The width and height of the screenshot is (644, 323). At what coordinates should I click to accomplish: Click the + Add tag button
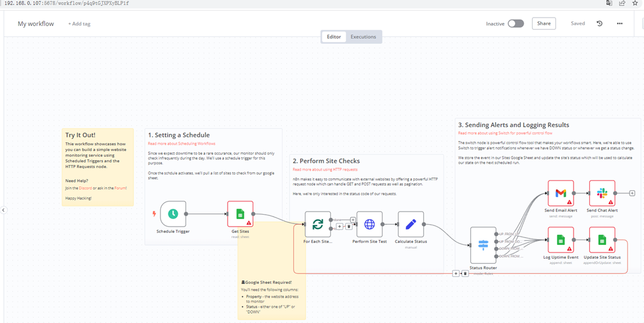pos(79,24)
